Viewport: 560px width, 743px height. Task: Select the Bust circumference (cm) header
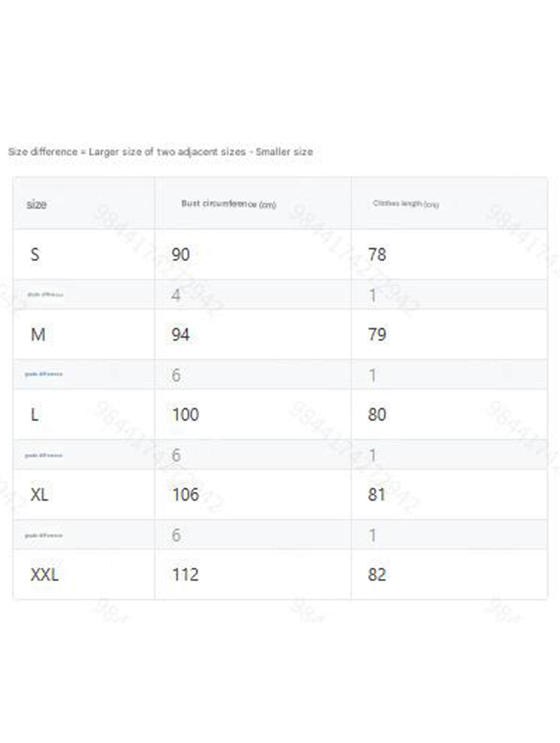coord(229,204)
